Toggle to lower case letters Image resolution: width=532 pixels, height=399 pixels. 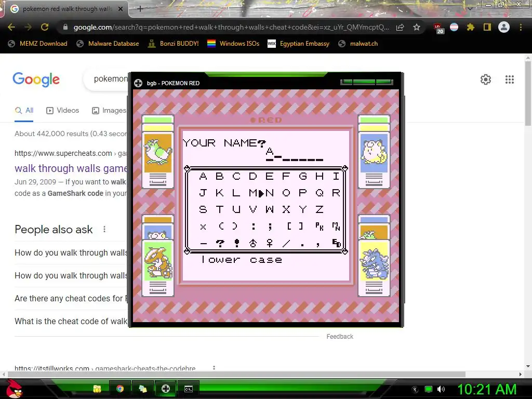pyautogui.click(x=242, y=260)
